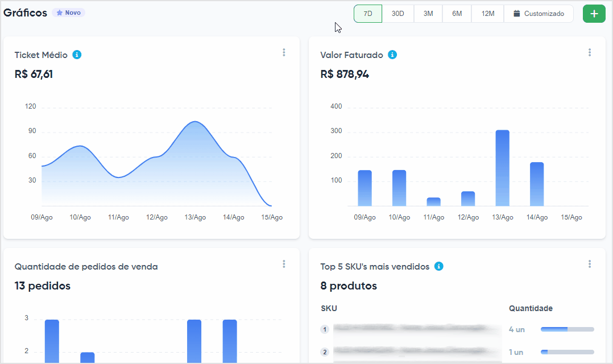
Task: Open options menu for Quantidade de pedidos card
Action: [x=284, y=264]
